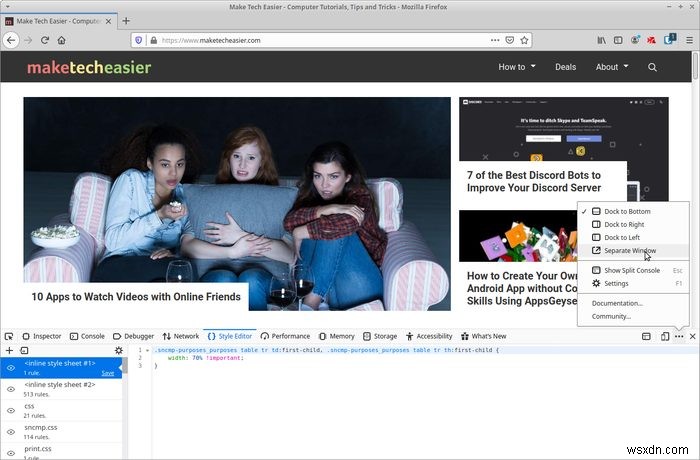The height and width of the screenshot is (460, 700).
Task: Open DevTools three-dot customize menu
Action: point(679,336)
